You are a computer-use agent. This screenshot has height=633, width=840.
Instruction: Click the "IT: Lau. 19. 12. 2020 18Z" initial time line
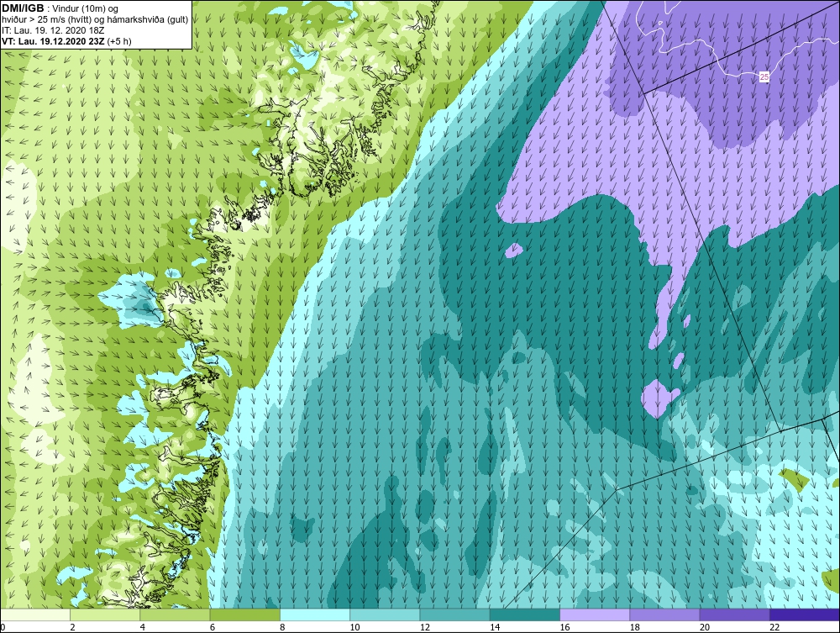tap(53, 30)
